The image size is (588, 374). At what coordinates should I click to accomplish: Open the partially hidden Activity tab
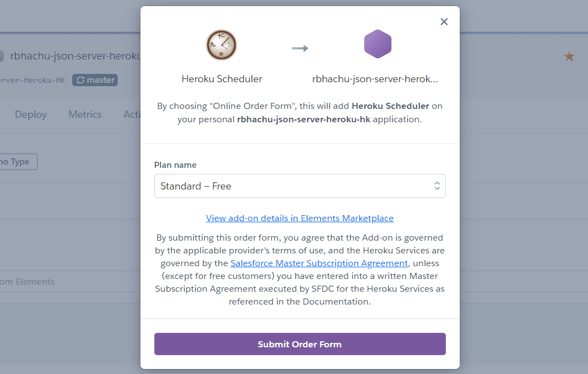point(132,114)
